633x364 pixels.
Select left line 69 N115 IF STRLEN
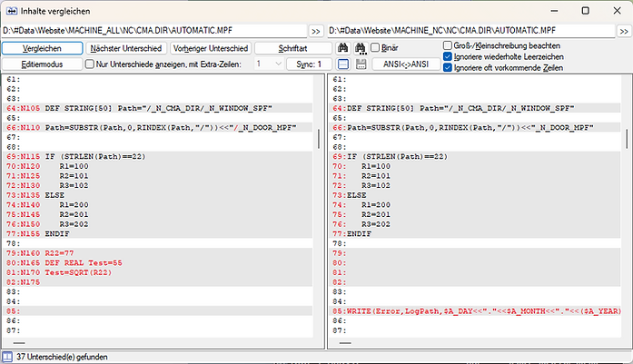click(x=157, y=156)
